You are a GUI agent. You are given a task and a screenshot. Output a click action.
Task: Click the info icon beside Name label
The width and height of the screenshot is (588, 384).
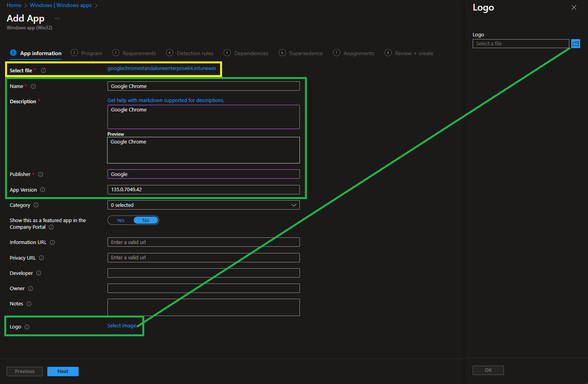(x=33, y=86)
